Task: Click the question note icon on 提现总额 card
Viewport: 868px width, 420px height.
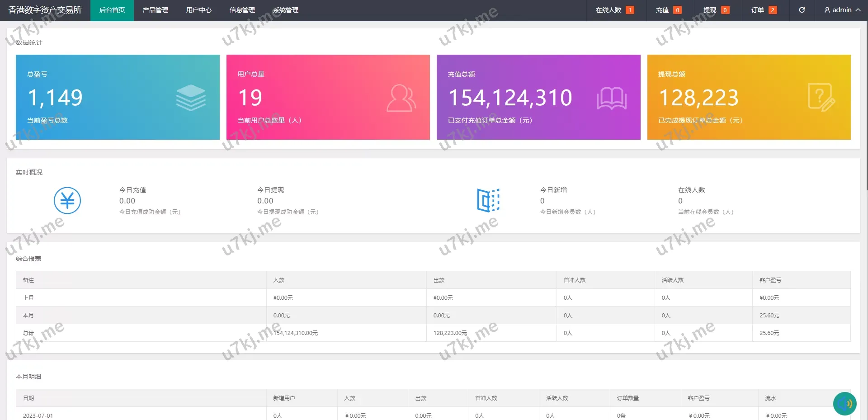Action: click(821, 98)
